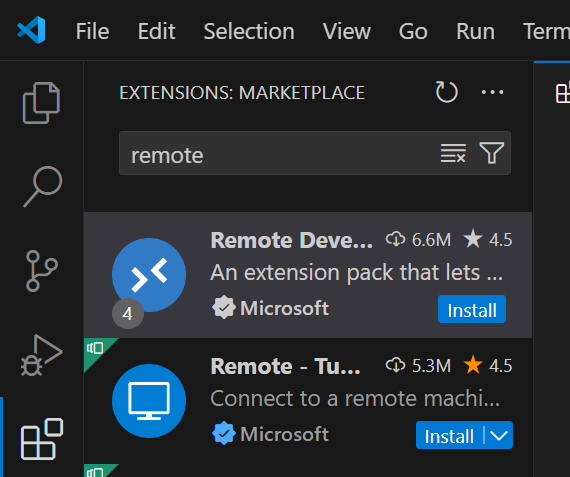Install the Remote - Tunnels extension
Image resolution: width=570 pixels, height=477 pixels.
point(449,436)
